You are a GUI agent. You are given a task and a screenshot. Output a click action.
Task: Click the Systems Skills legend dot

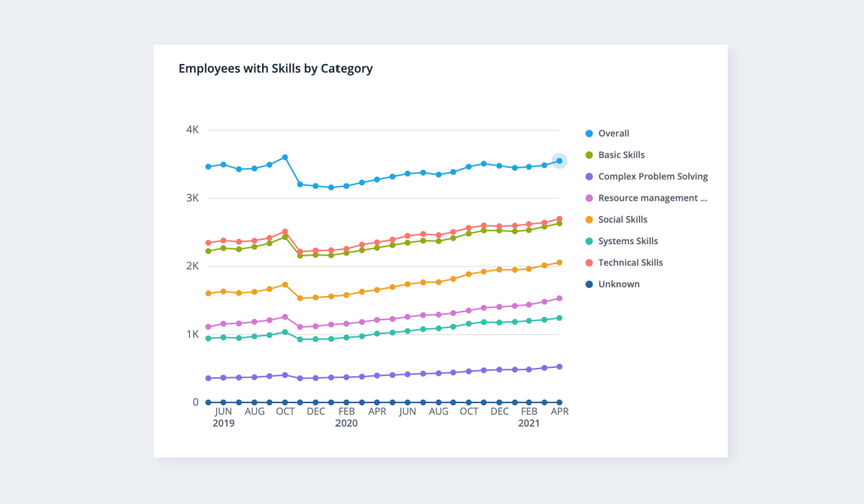[x=589, y=241]
